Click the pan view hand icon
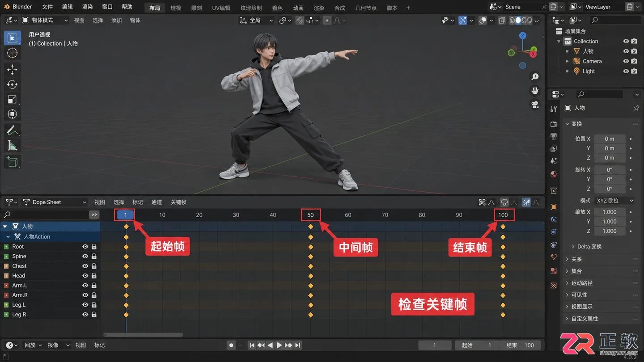The image size is (644, 362). [534, 91]
